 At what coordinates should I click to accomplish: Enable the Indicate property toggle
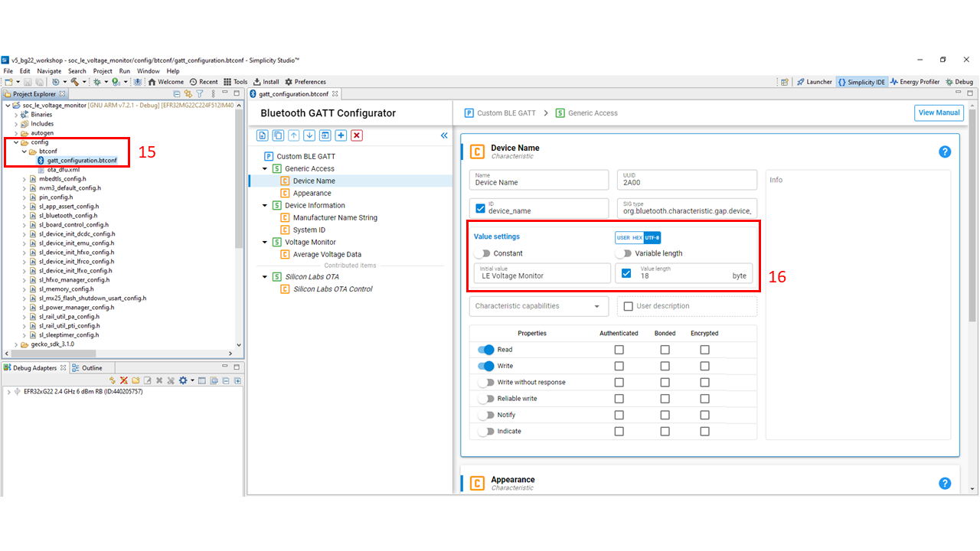[486, 431]
